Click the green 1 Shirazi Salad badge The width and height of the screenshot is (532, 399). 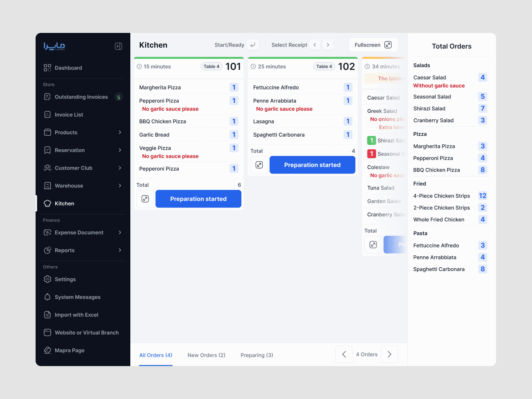371,141
